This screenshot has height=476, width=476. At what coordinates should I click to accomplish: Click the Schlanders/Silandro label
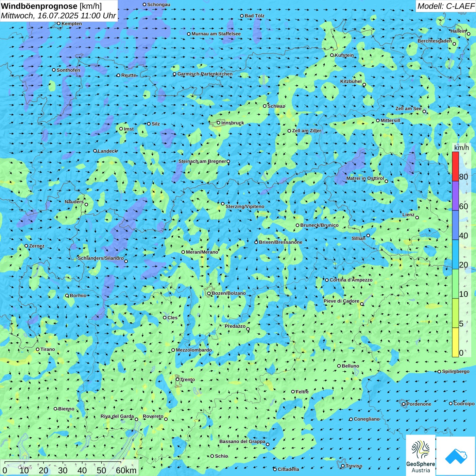101,258
